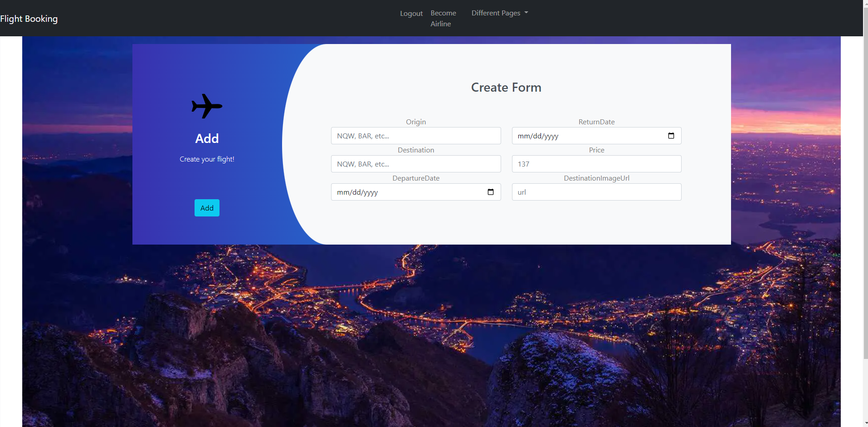The width and height of the screenshot is (868, 427).
Task: Open the Become Airline page
Action: [x=443, y=18]
